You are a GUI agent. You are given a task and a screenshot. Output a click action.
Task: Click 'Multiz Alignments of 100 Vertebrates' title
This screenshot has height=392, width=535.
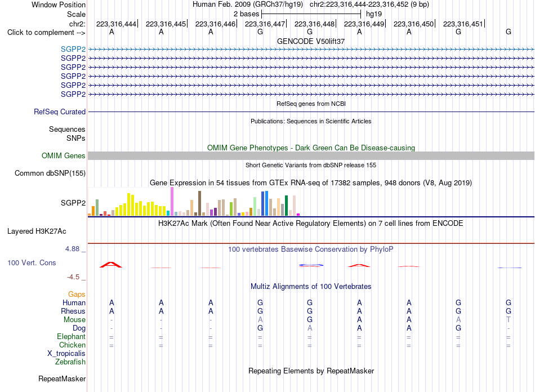311,286
